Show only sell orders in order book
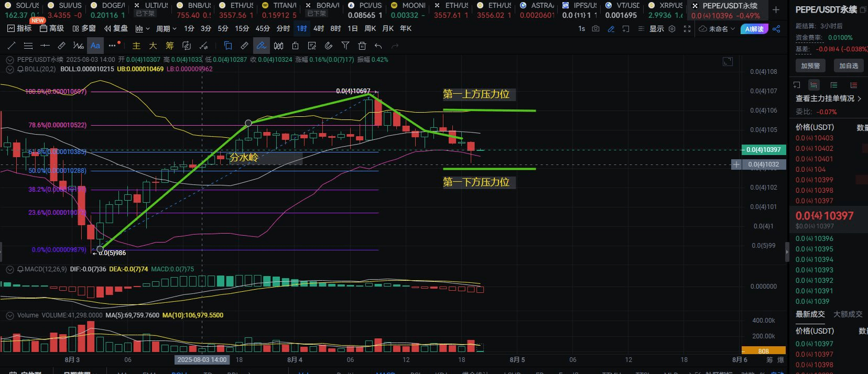Screen dimensions: 868x374 [x=854, y=85]
